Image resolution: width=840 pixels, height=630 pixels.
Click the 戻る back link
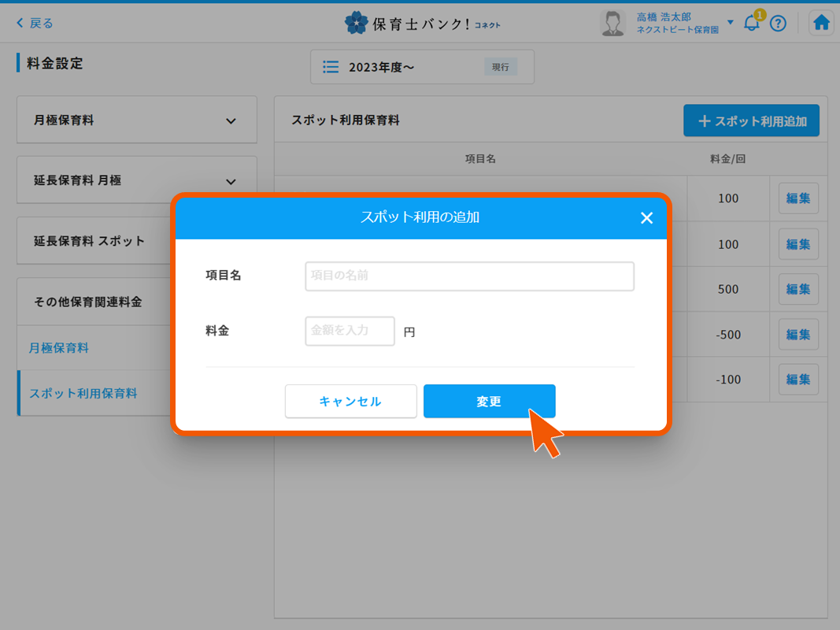[x=32, y=23]
